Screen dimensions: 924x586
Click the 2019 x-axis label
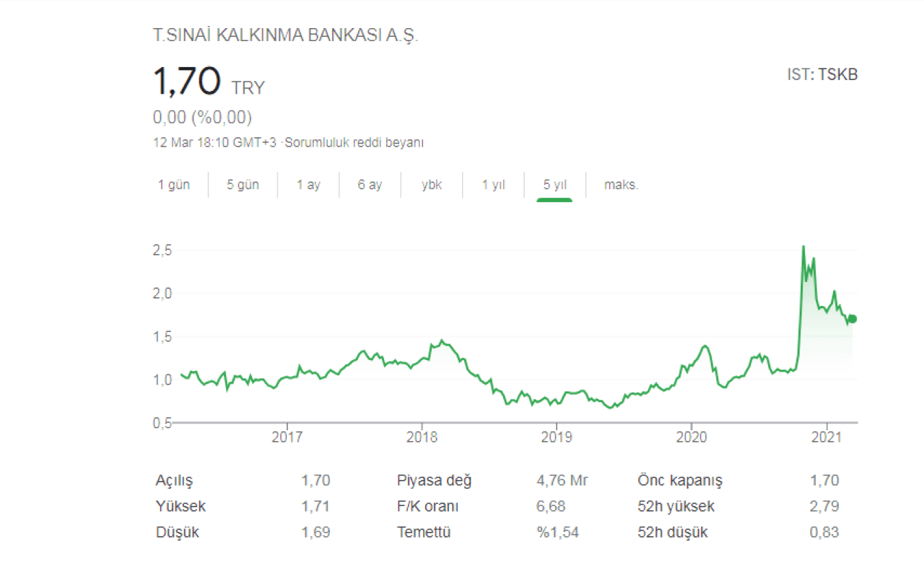tap(556, 437)
